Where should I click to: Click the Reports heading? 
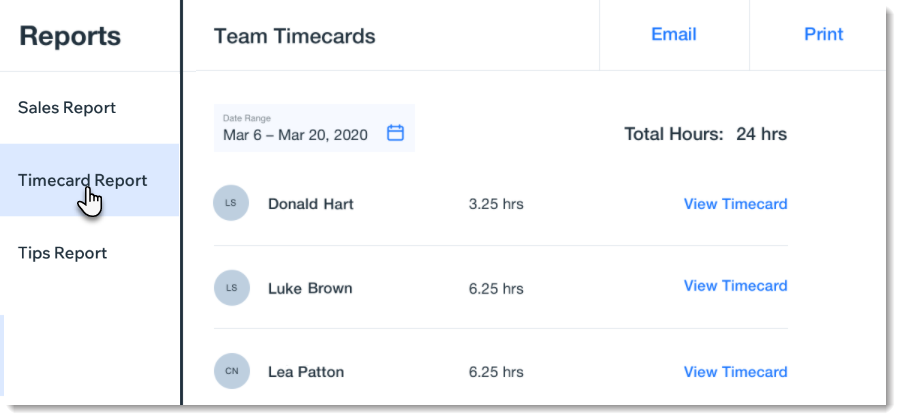[x=70, y=36]
